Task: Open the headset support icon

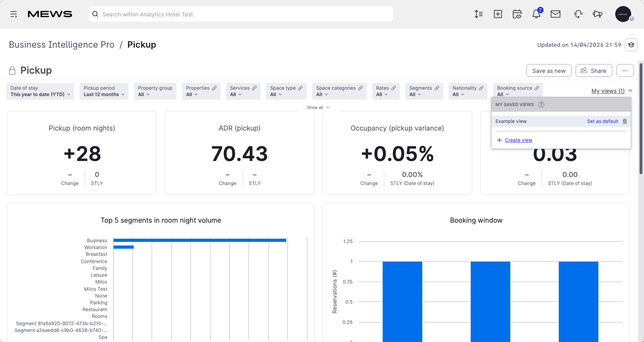Action: pos(578,14)
